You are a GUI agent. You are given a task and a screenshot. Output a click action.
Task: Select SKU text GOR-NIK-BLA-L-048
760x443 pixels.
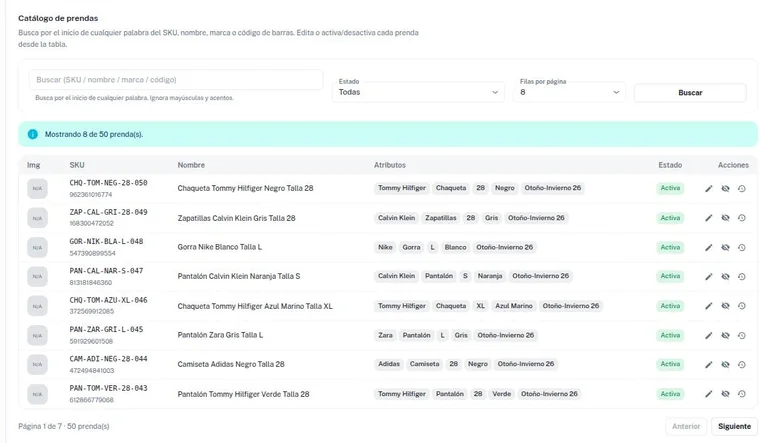click(x=106, y=241)
